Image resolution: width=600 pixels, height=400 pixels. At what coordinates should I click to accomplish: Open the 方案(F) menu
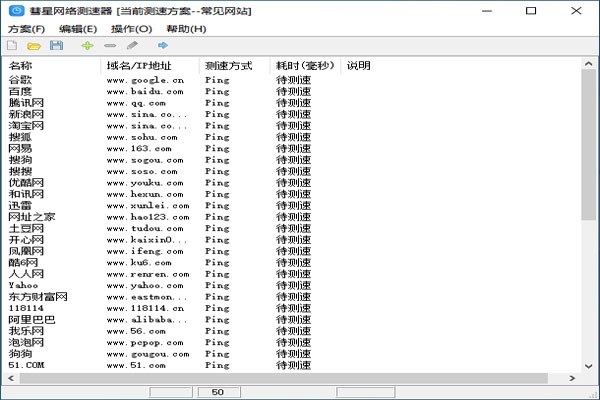[26, 29]
